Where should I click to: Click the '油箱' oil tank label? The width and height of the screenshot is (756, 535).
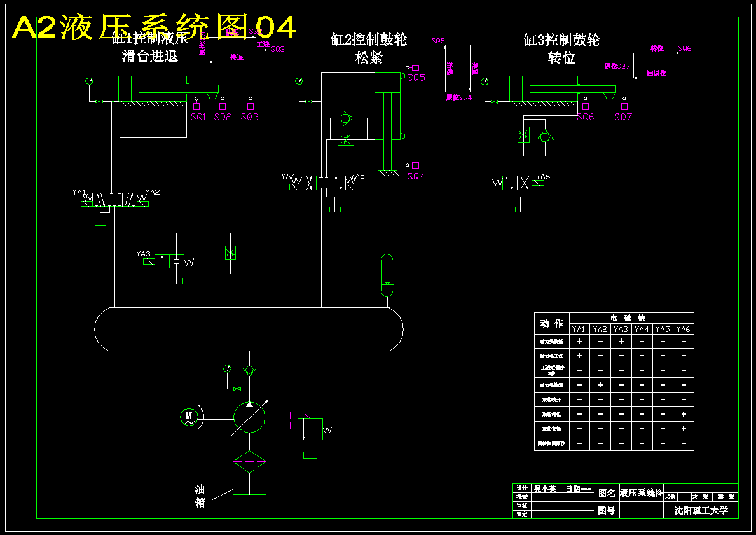pos(200,496)
